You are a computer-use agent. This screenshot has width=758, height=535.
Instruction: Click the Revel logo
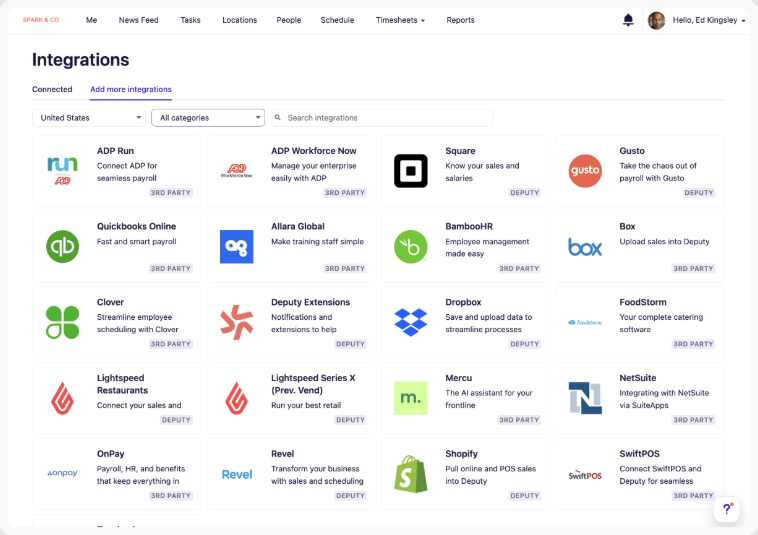point(237,474)
